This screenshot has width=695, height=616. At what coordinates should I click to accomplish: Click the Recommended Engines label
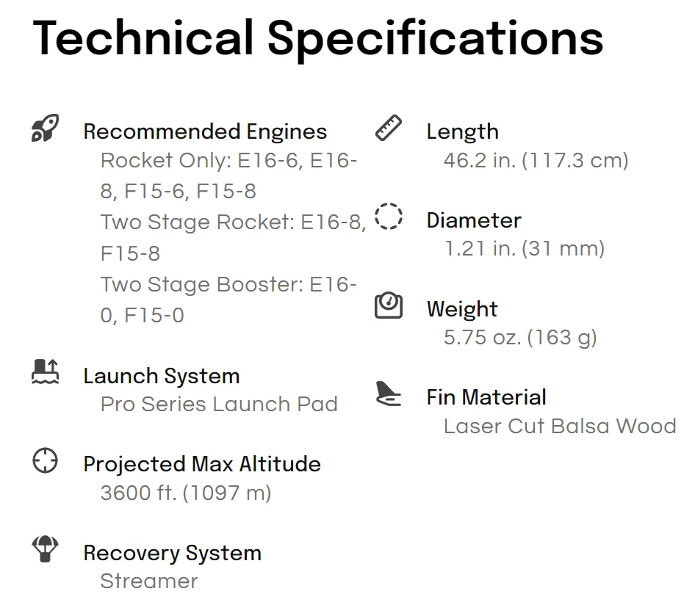pos(205,131)
